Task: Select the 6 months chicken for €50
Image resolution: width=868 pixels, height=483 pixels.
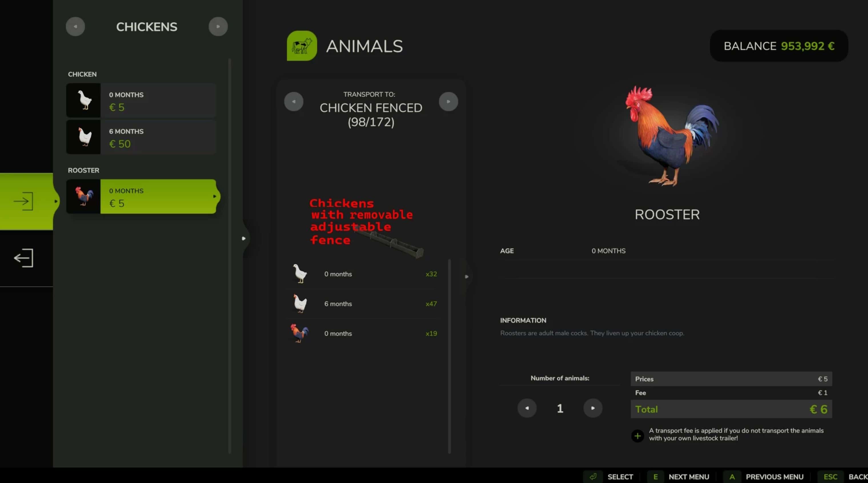Action: [x=141, y=137]
